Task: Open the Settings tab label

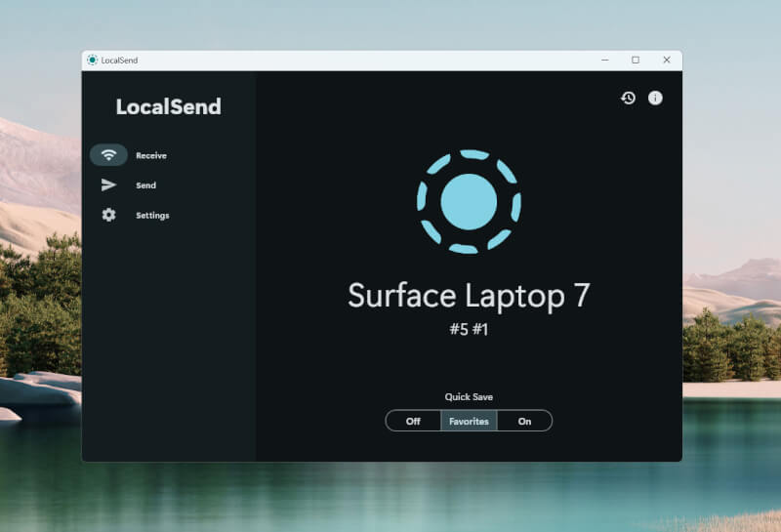Action: pyautogui.click(x=152, y=215)
